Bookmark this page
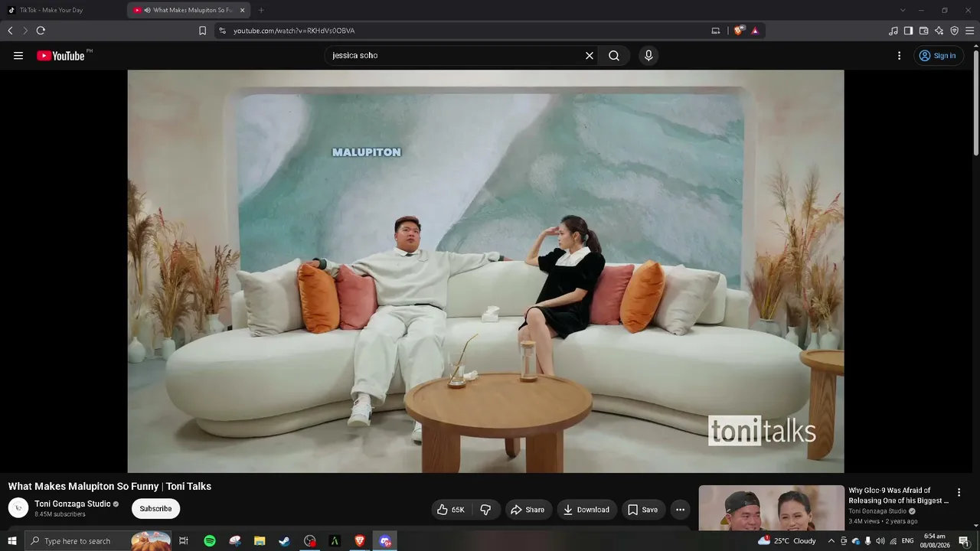Image resolution: width=980 pixels, height=551 pixels. 203,31
